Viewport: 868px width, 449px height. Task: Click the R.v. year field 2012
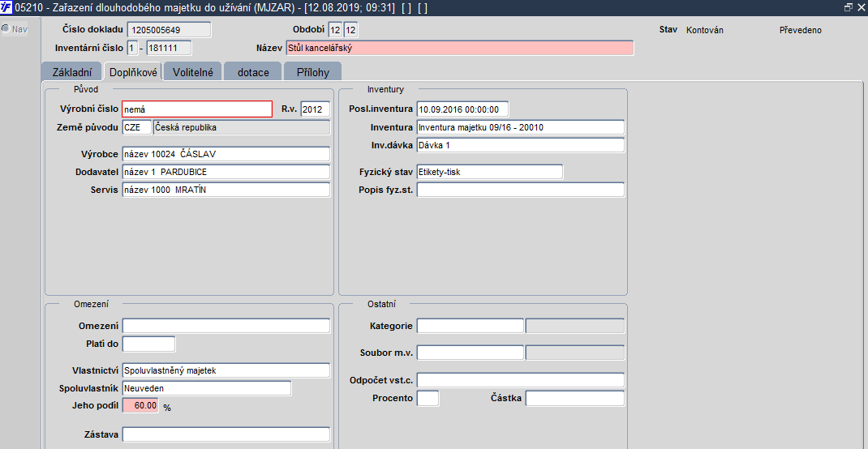coord(316,109)
